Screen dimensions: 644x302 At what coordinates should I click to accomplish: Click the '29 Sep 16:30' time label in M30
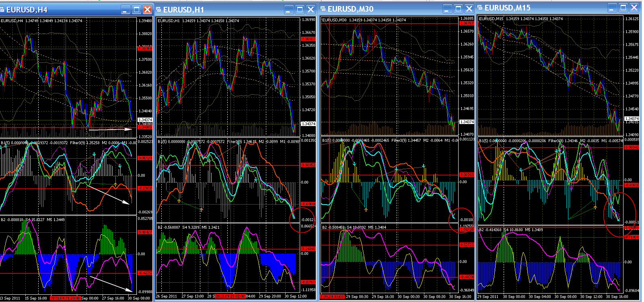tap(383, 297)
